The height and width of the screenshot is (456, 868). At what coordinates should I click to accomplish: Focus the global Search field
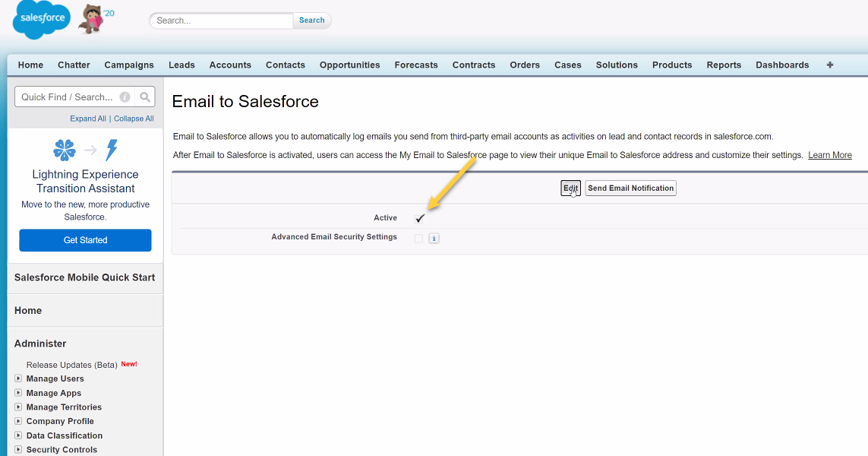tap(222, 21)
